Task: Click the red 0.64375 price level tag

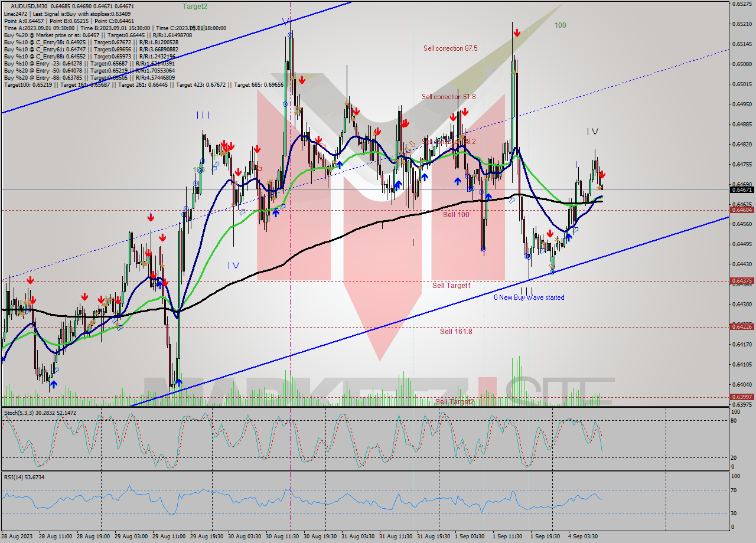Action: point(742,280)
